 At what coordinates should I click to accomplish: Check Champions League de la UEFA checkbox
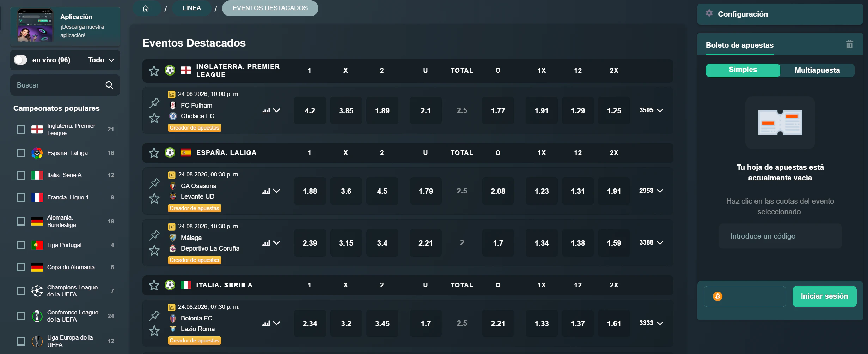tap(21, 291)
